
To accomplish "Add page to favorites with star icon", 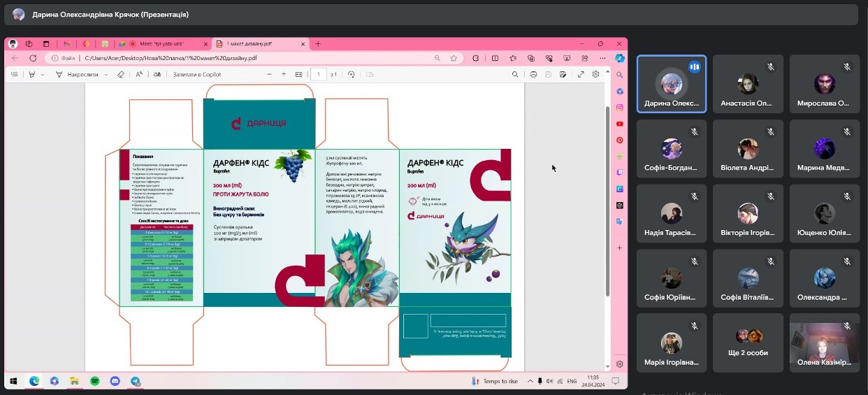I will pos(454,58).
